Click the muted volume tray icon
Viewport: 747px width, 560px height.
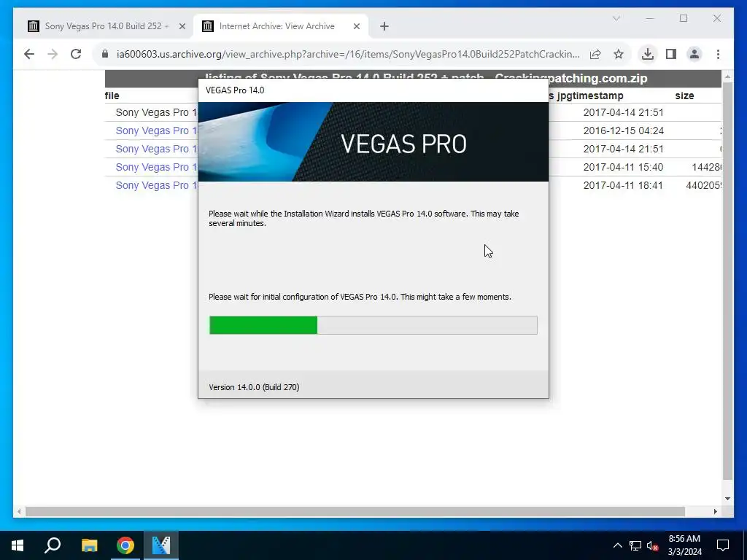653,545
